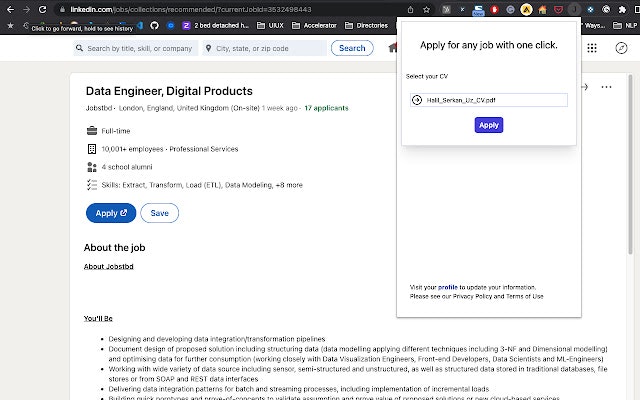Open the profile link in extension popup
Image resolution: width=640 pixels, height=400 pixels.
[448, 287]
